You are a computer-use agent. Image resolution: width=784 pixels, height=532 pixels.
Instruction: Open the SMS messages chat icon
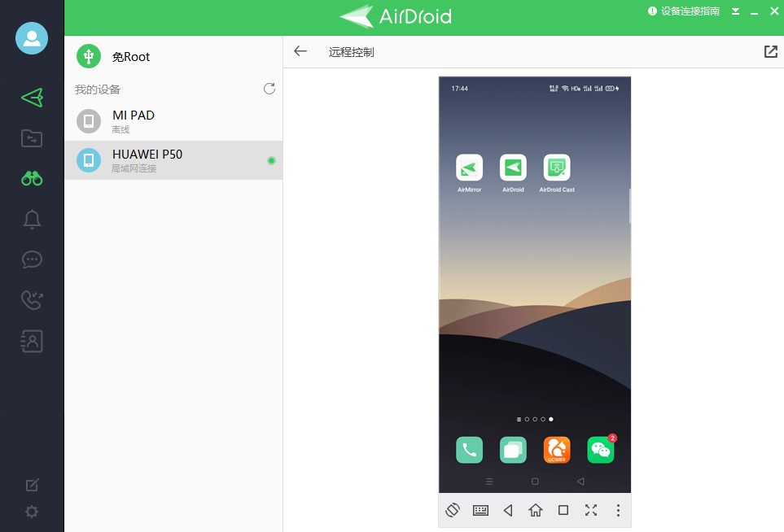coord(32,259)
